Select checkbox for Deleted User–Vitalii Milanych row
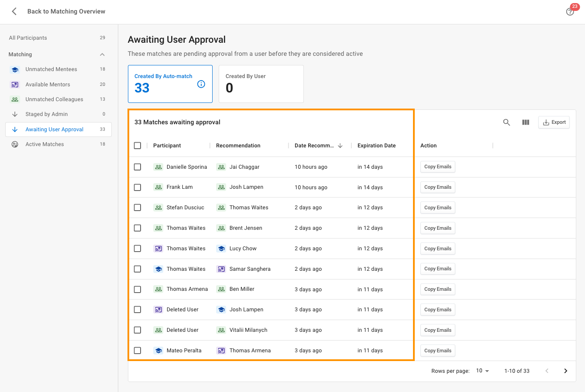This screenshot has height=392, width=585. tap(138, 330)
